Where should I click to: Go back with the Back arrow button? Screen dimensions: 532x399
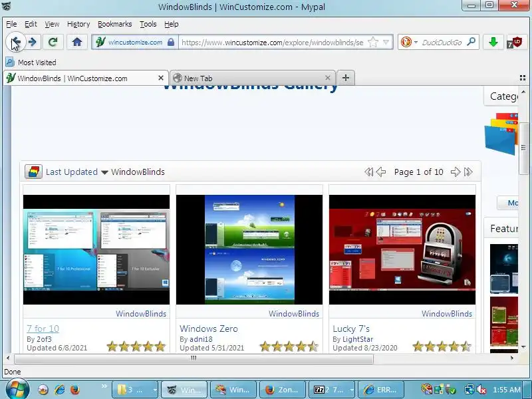click(x=15, y=42)
